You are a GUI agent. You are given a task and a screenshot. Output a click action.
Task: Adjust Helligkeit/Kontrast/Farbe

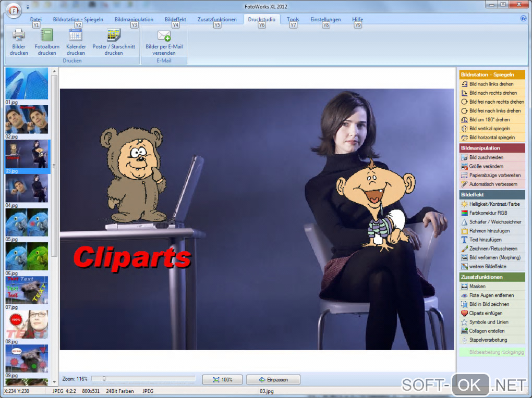pyautogui.click(x=492, y=204)
